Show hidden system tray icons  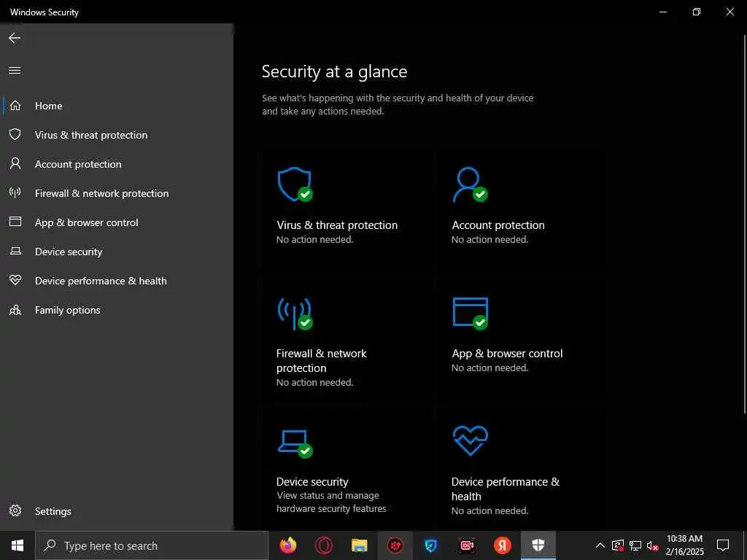[600, 545]
